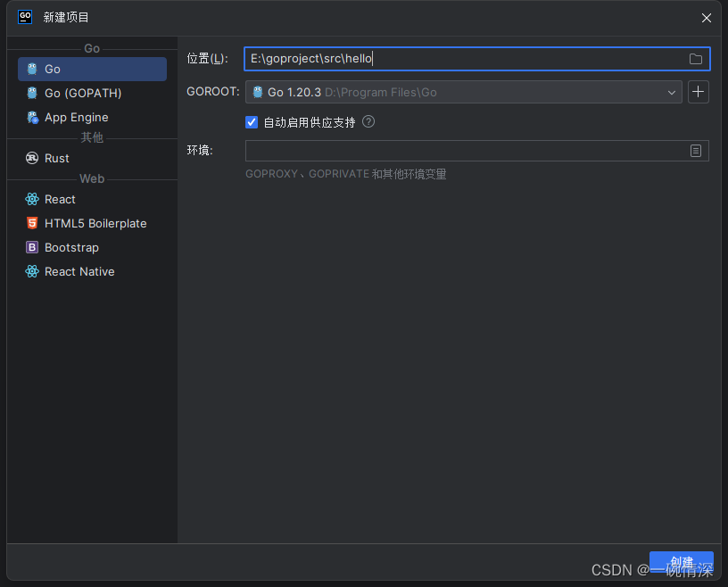Choose React project template
This screenshot has width=728, height=587.
tap(92, 199)
